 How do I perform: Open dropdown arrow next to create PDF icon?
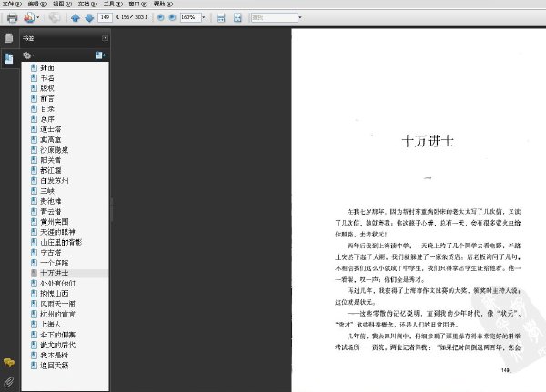(x=37, y=17)
